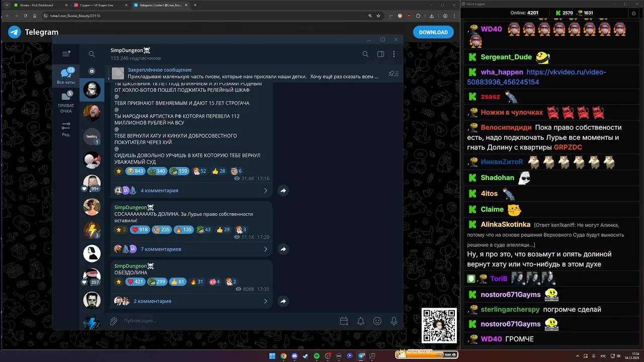Image resolution: width=644 pixels, height=362 pixels.
Task: Open the chat with 357 unread badge
Action: click(x=92, y=277)
